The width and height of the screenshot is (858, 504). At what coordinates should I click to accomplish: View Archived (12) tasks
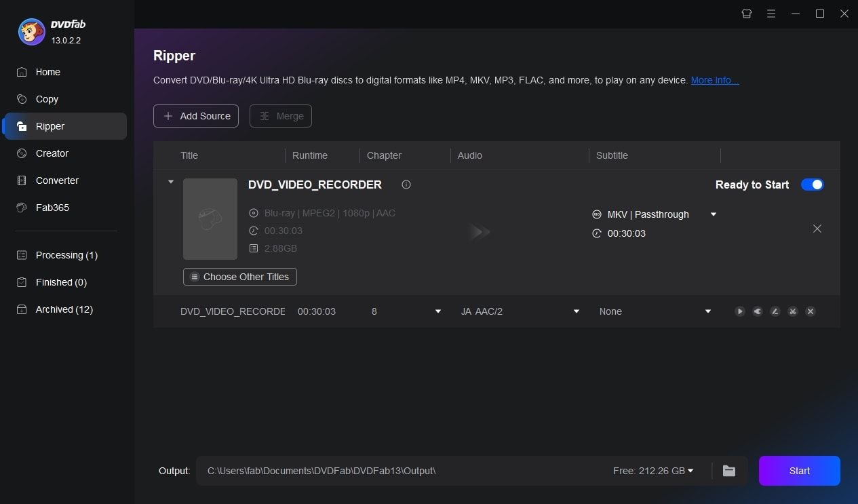point(65,309)
